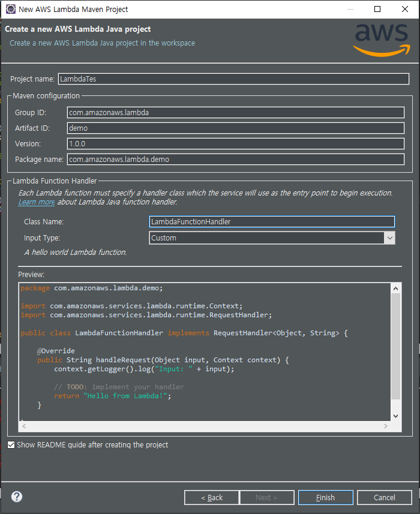The height and width of the screenshot is (514, 420).
Task: Click horizontal scrollbar right arrow in preview
Action: pyautogui.click(x=386, y=426)
